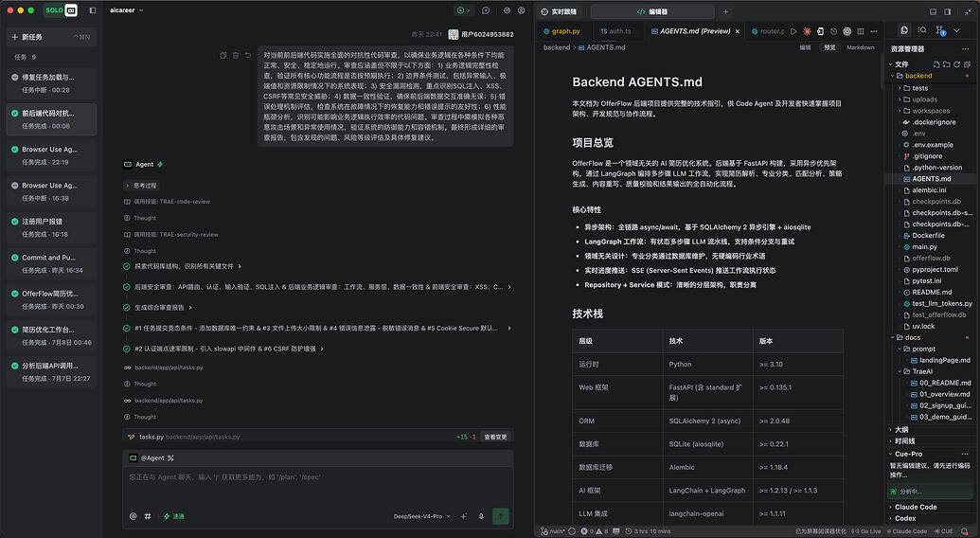Revert to this message with undo icon
980x538 pixels.
[x=248, y=56]
